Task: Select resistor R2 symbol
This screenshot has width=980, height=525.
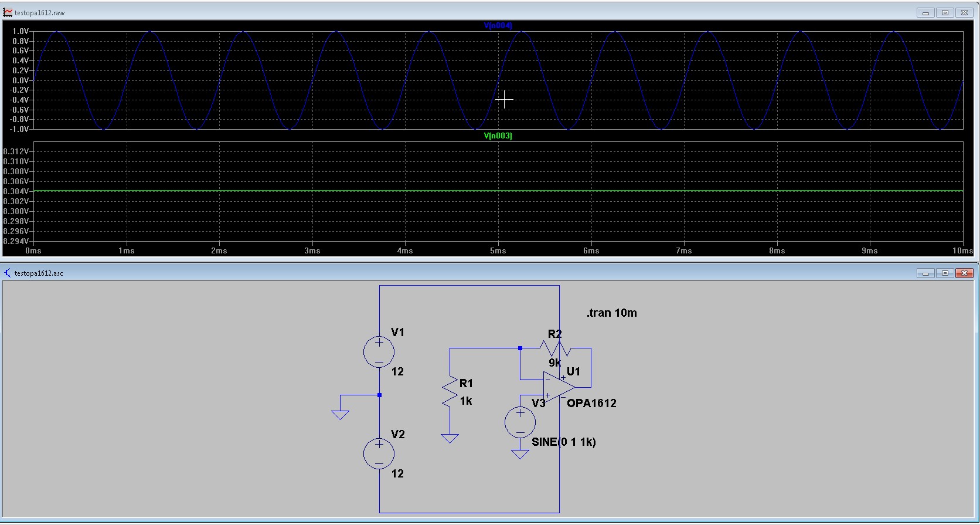Action: (555, 348)
